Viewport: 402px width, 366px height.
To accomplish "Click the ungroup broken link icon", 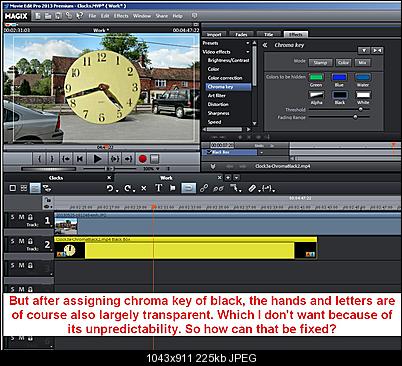I will 218,189.
